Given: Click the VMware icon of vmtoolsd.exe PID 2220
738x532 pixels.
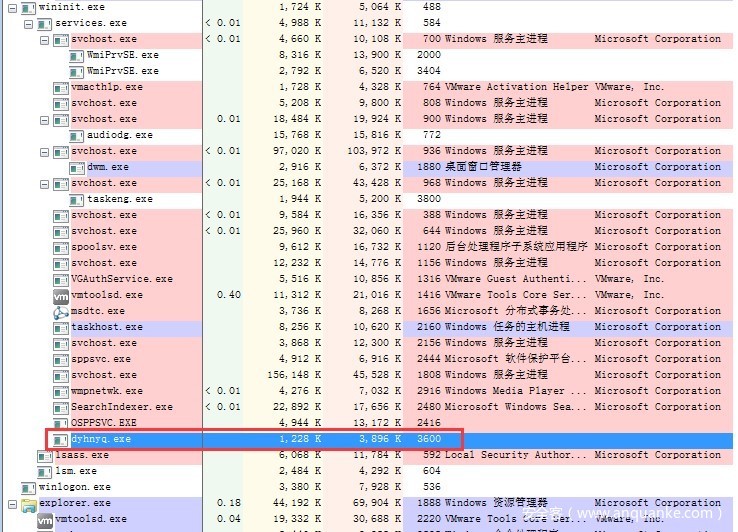Looking at the screenshot, I should (45, 520).
